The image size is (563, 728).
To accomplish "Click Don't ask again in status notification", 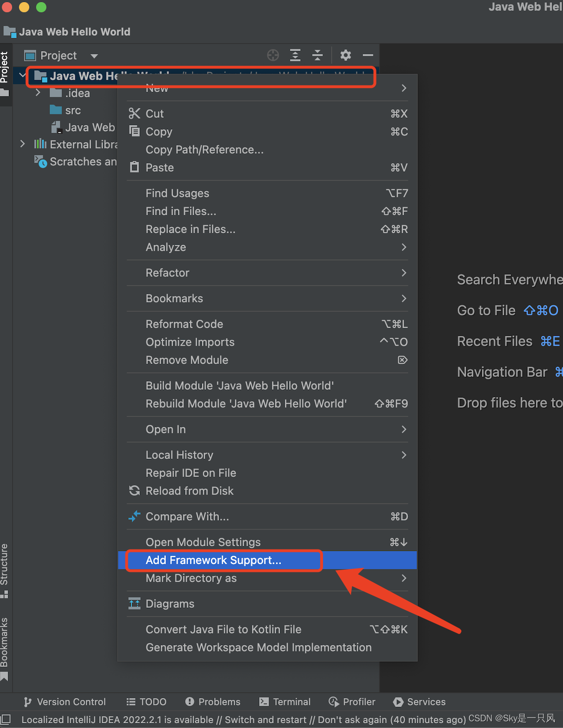I will click(x=352, y=719).
